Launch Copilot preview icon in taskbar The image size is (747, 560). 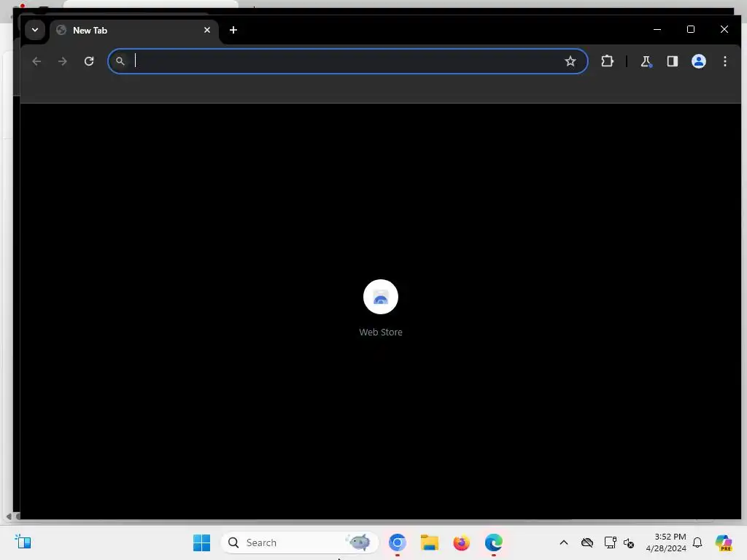(x=723, y=542)
